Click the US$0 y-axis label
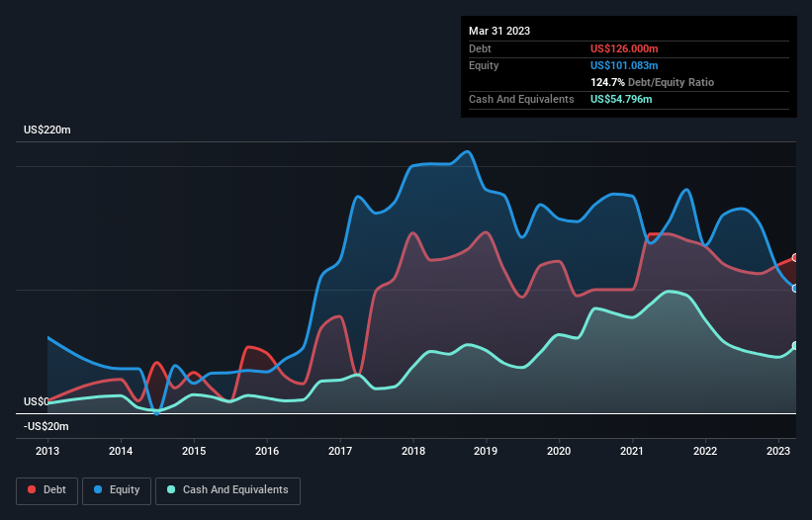Viewport: 812px width, 520px height. pyautogui.click(x=37, y=402)
